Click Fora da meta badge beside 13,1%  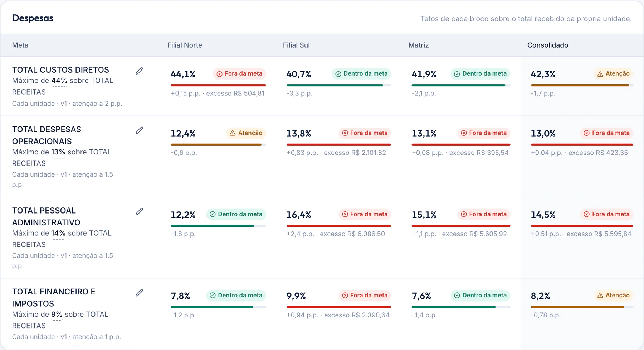click(x=484, y=133)
